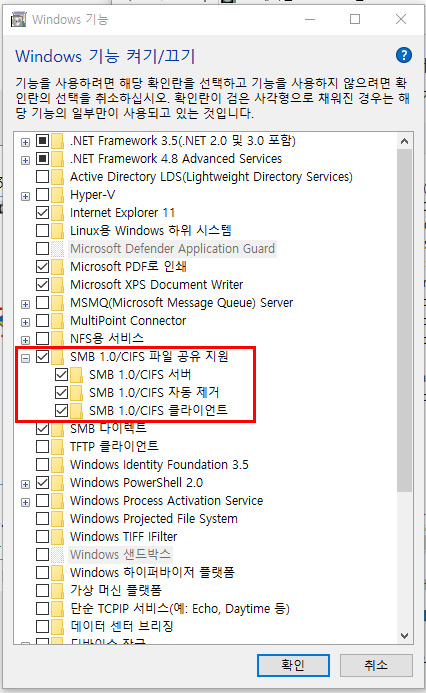Click folder icon beside SMB 1.0/CIFS 서버
The image size is (426, 693).
76,375
